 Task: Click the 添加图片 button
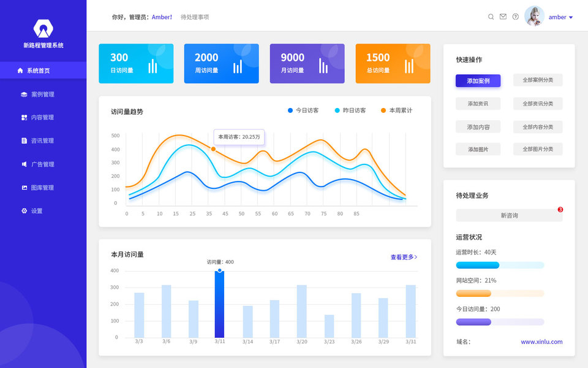(x=478, y=149)
